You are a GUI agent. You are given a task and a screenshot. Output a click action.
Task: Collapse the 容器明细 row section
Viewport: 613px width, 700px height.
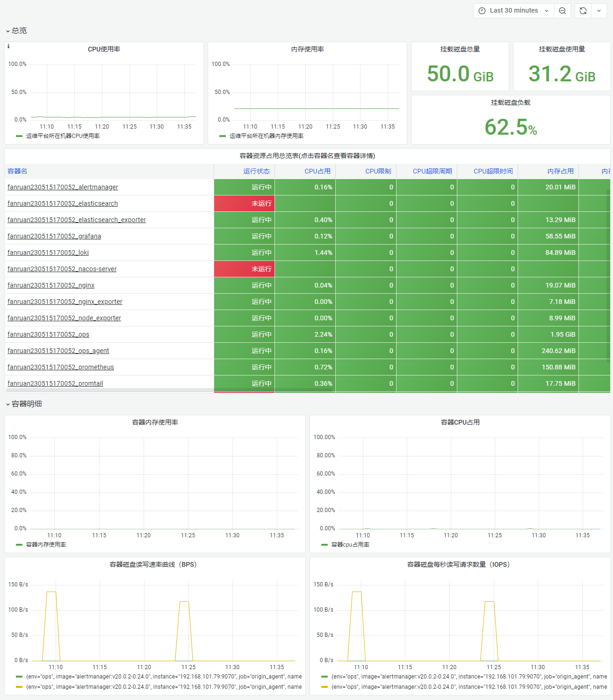tap(24, 404)
